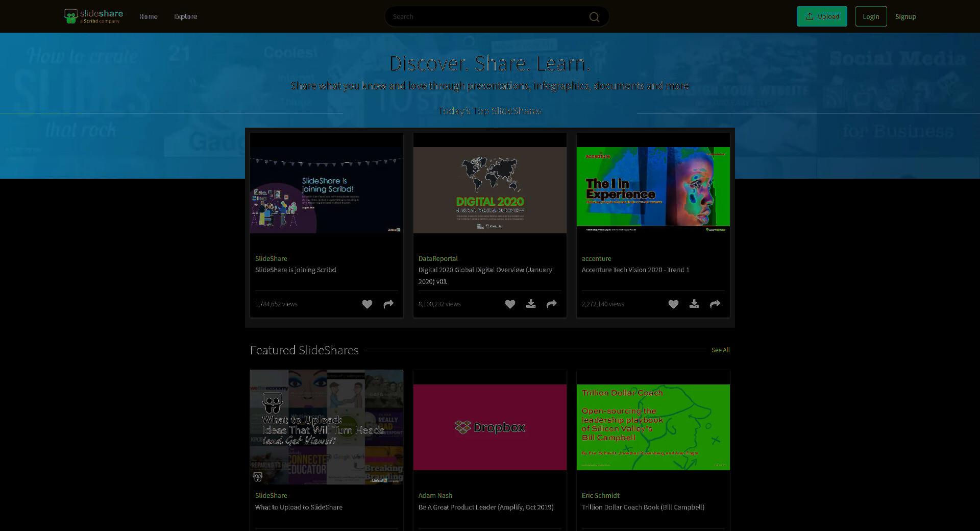980x531 pixels.
Task: Share the Digital 2020 Global Digital Overview card
Action: coord(552,304)
